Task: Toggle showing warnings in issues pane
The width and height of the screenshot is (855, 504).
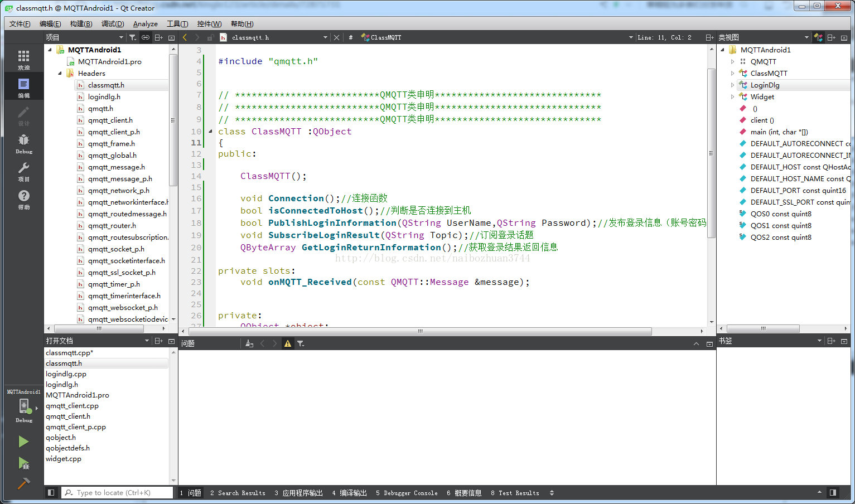Action: click(288, 343)
